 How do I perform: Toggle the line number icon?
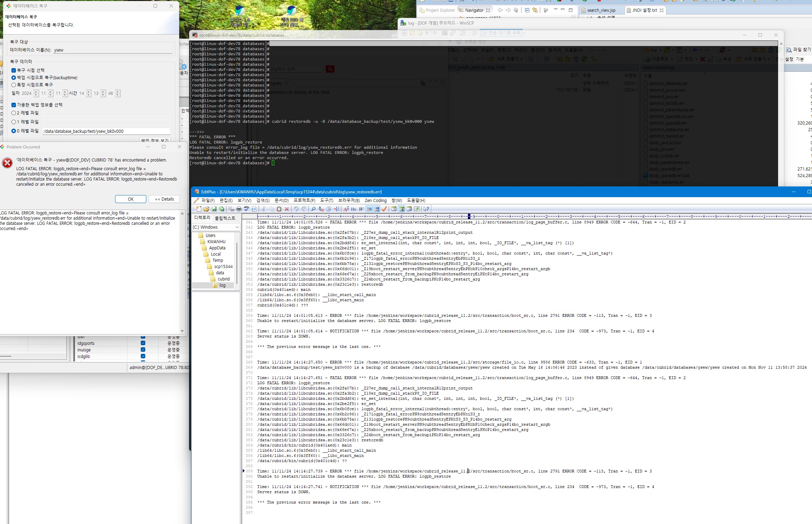pos(377,209)
